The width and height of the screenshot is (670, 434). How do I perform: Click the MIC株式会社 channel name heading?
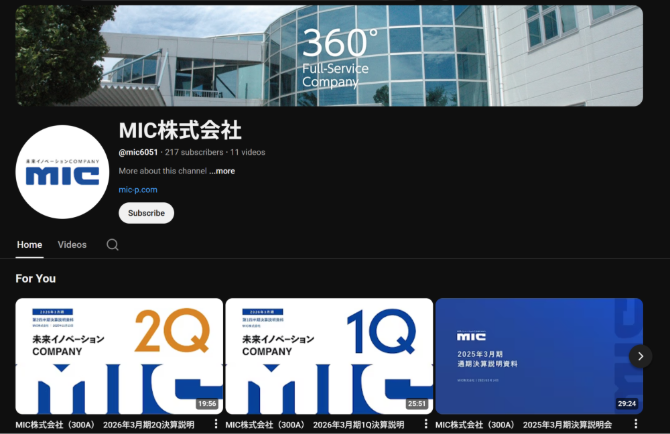[x=180, y=130]
